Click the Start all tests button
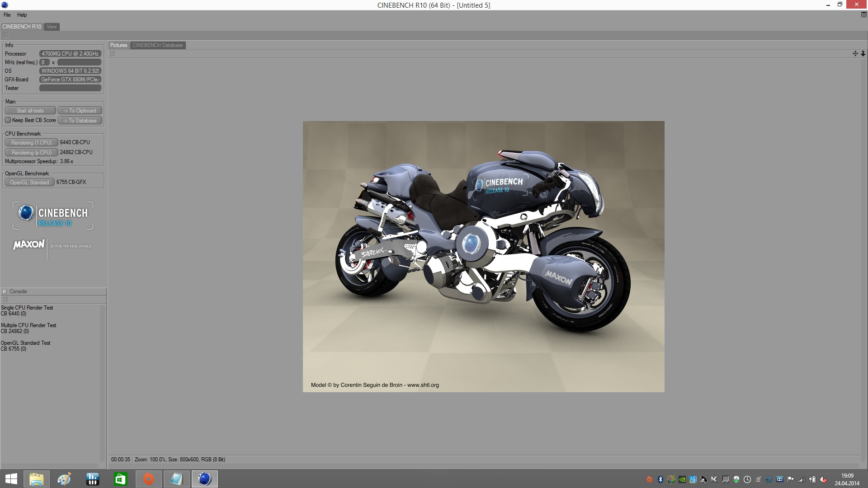868x488 pixels. pos(30,111)
